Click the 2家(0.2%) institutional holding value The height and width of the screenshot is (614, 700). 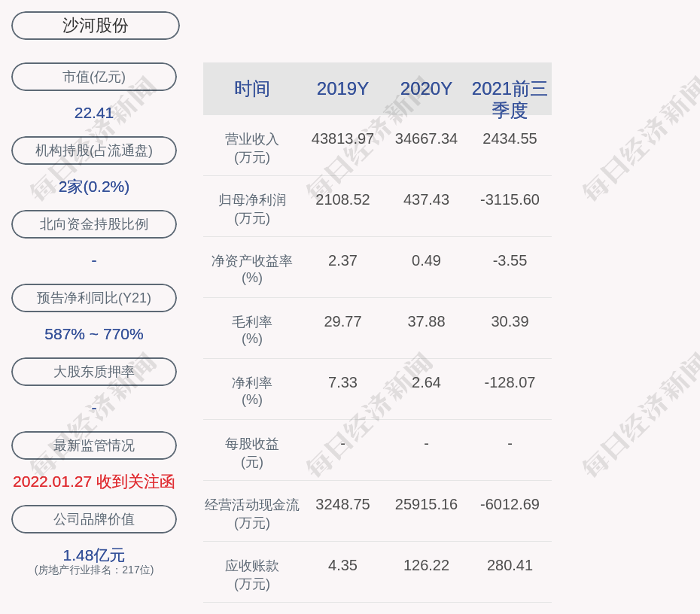(x=94, y=187)
